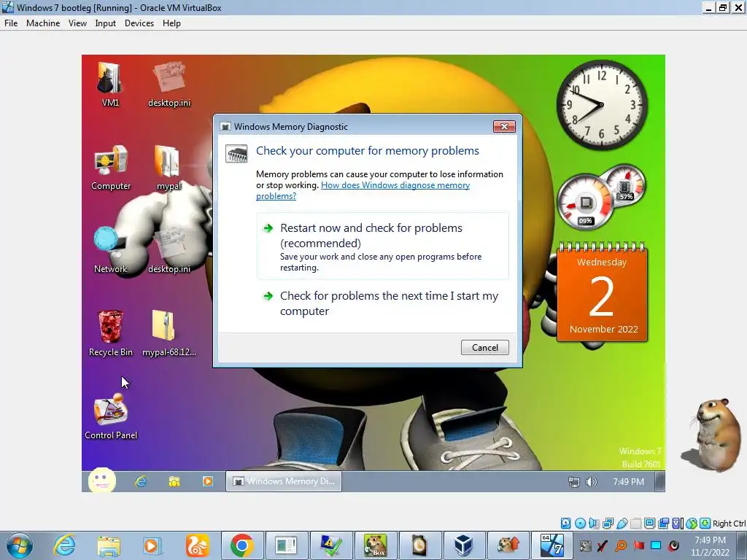Open the Input menu
Screen dimensions: 747x560
105,23
